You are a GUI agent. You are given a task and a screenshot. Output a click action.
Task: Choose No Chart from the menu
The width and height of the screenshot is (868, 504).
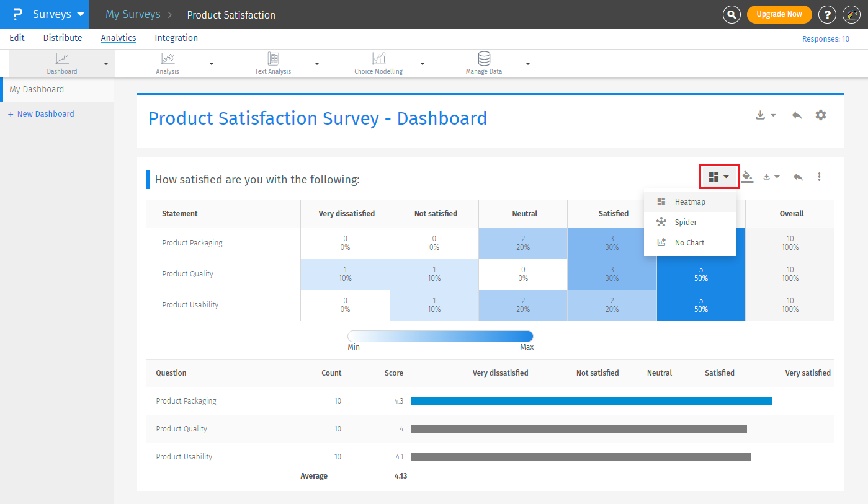click(x=689, y=242)
